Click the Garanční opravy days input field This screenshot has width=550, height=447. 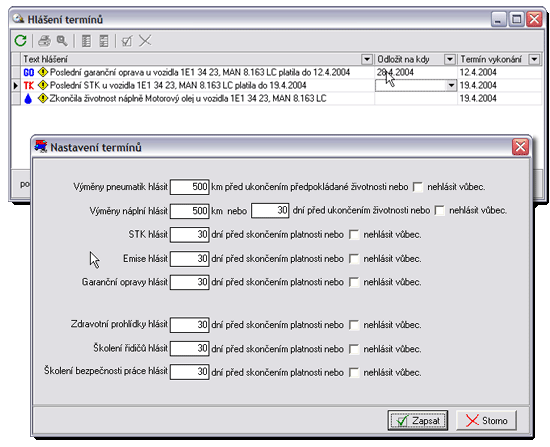(190, 282)
